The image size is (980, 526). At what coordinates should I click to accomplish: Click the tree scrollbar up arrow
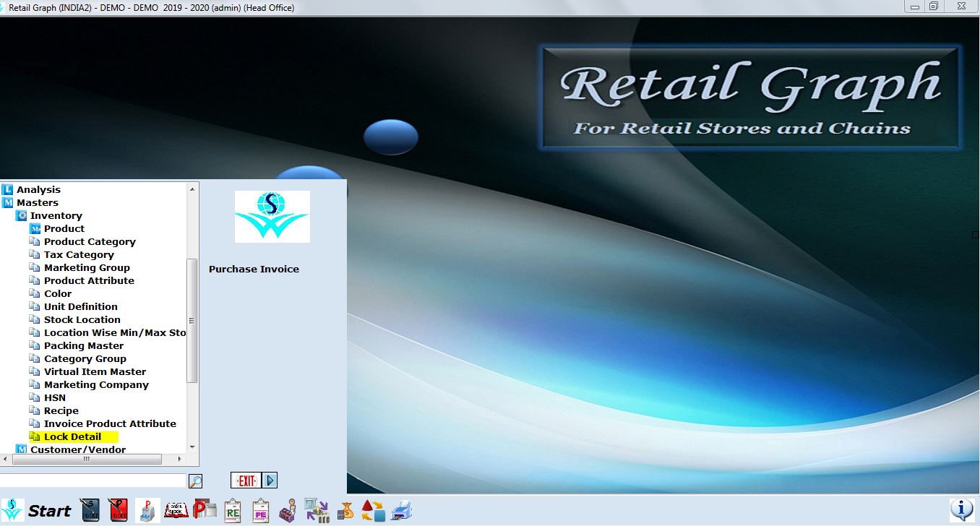point(192,189)
